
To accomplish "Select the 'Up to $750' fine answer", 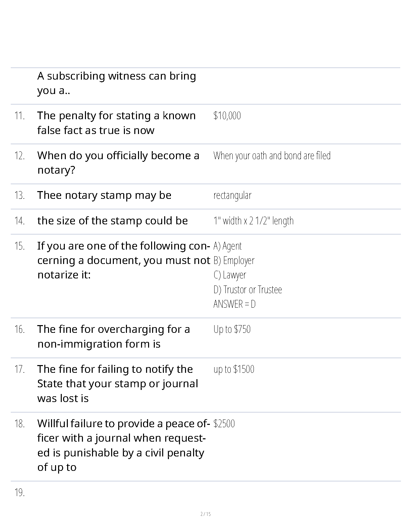I will point(232,329).
